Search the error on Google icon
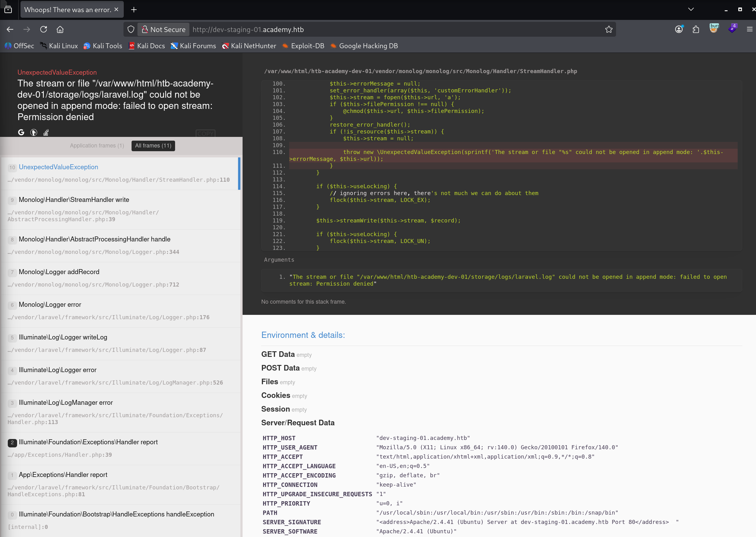 21,132
